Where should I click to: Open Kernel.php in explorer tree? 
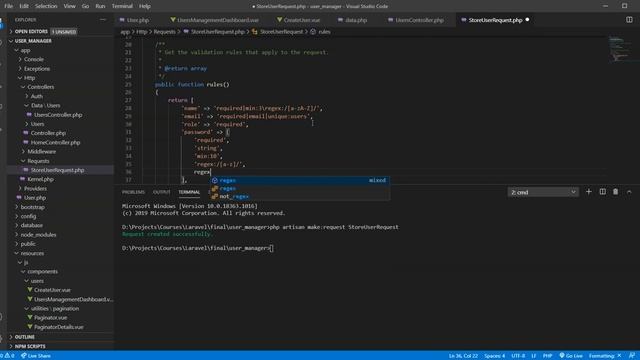60,179
